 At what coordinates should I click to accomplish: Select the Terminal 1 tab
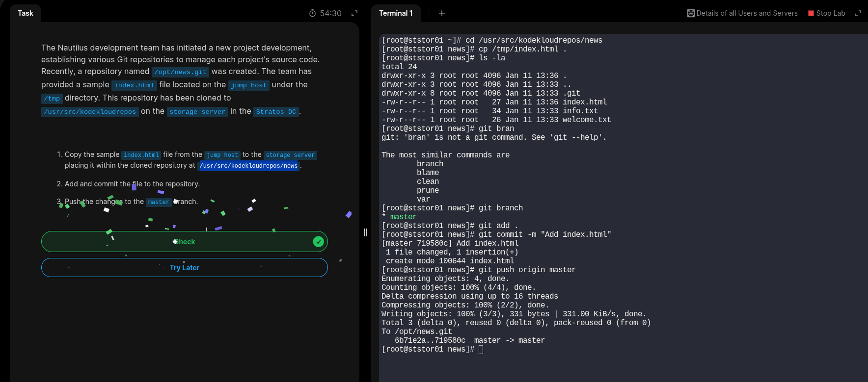pos(396,13)
